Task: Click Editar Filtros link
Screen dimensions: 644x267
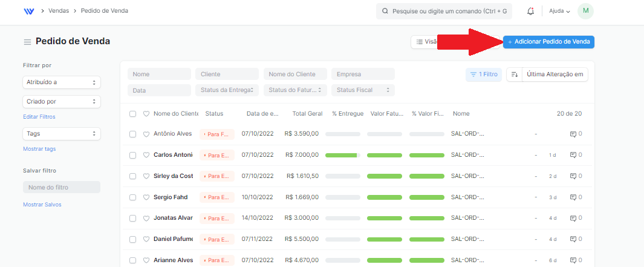Action: [39, 117]
